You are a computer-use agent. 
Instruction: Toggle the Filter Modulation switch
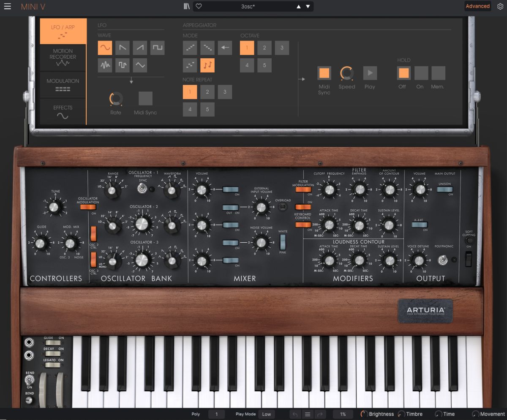tap(303, 189)
